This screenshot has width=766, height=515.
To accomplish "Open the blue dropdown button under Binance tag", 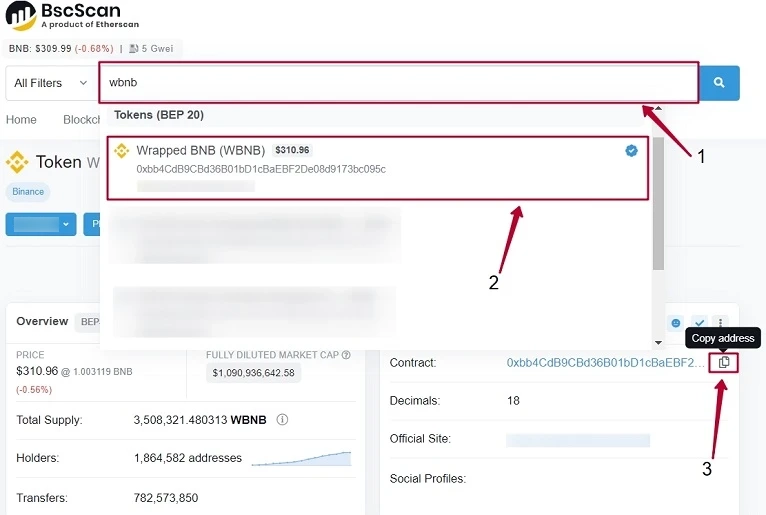I will coord(41,224).
